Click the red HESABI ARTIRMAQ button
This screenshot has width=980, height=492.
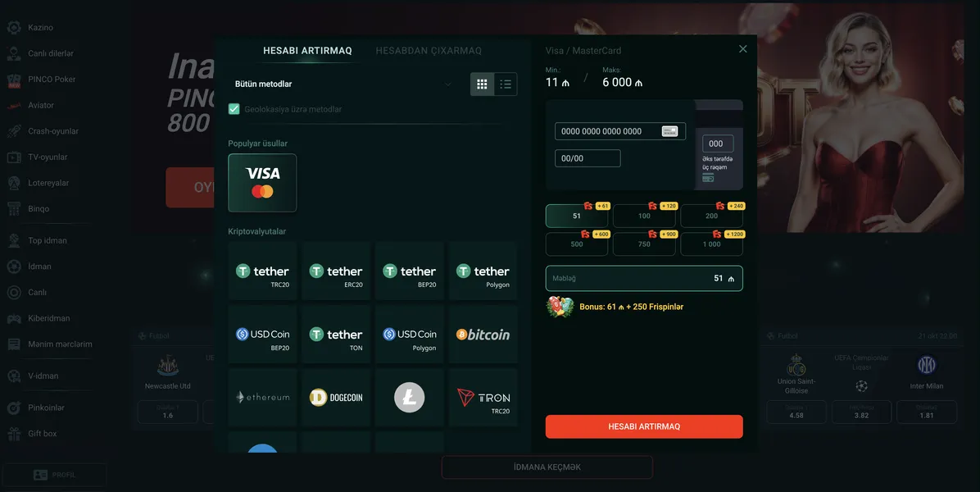tap(644, 426)
